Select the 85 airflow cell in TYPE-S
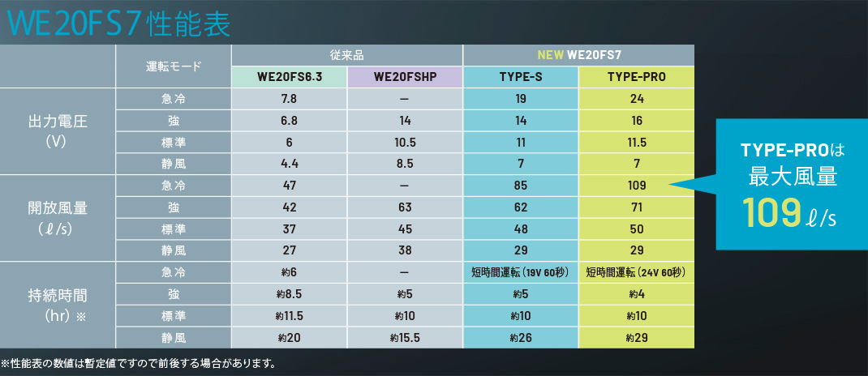868x376 pixels. (x=520, y=186)
